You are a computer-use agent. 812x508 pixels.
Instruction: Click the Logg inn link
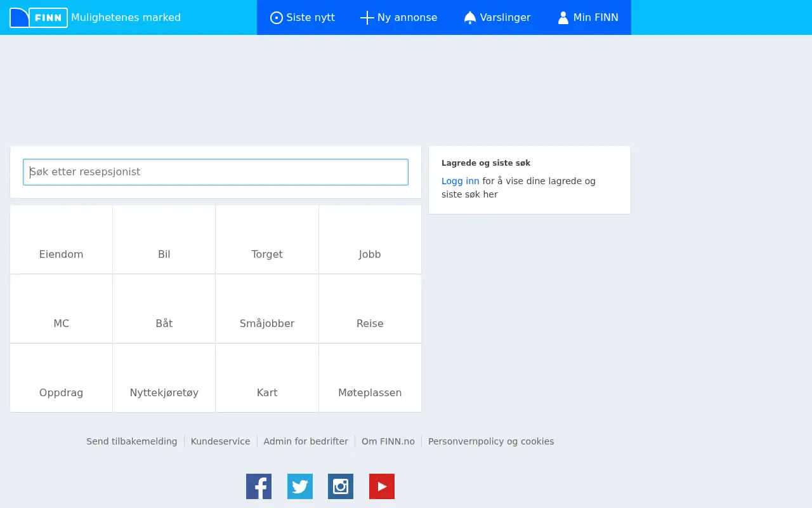pos(461,181)
